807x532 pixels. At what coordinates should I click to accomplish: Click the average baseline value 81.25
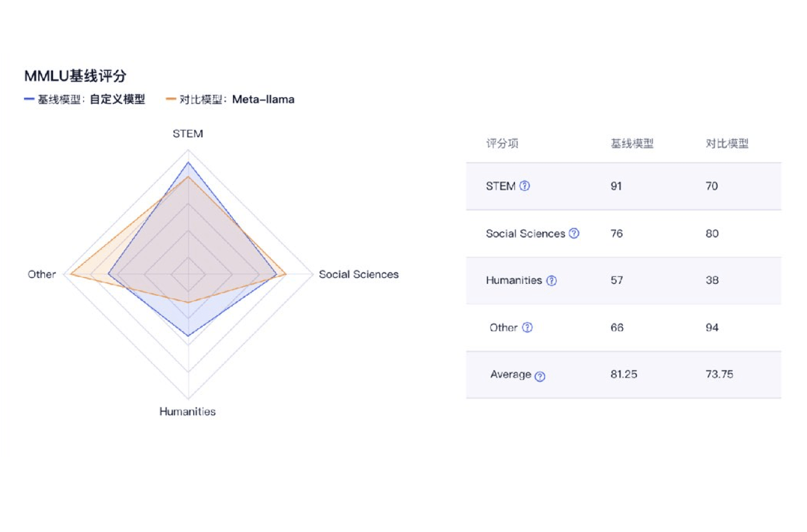click(624, 374)
